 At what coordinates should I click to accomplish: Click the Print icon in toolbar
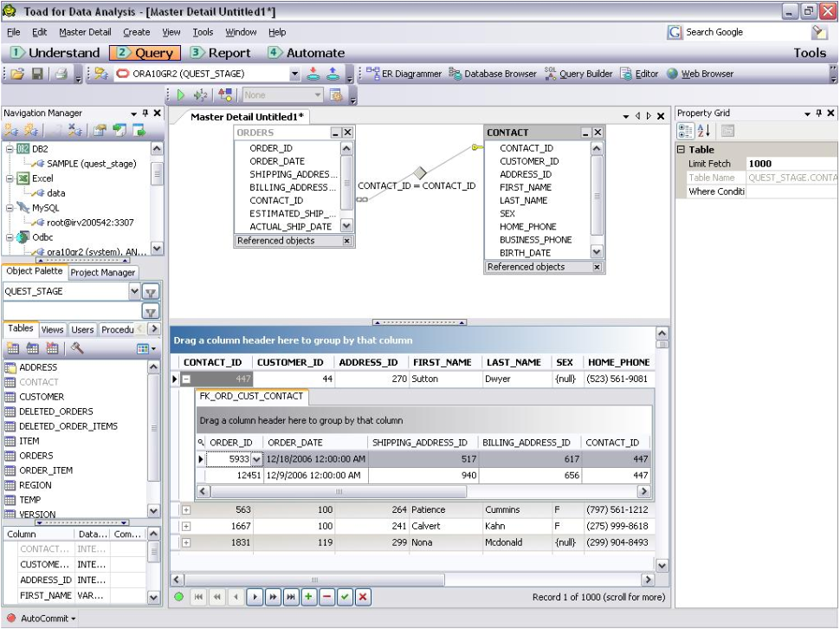tap(61, 74)
